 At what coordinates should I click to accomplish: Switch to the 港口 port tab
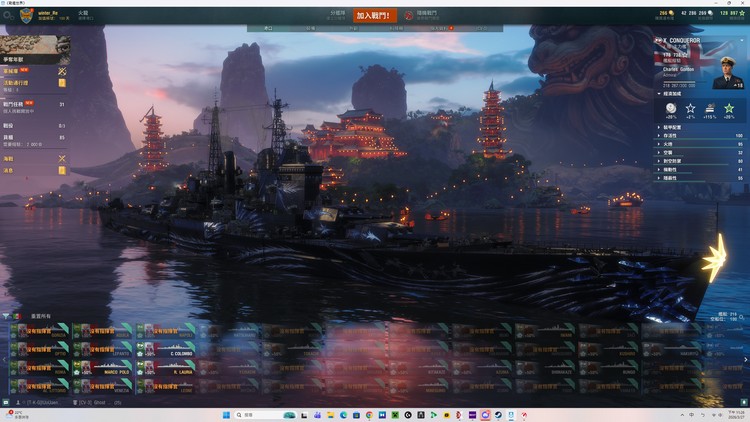click(268, 29)
